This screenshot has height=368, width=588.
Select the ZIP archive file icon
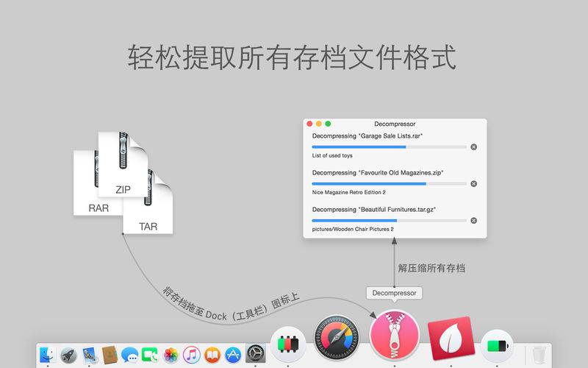coord(123,164)
